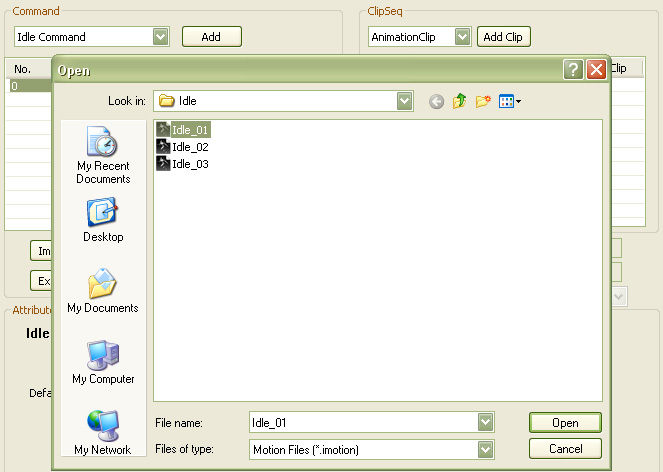Open the My Documents location
This screenshot has width=663, height=472.
103,292
